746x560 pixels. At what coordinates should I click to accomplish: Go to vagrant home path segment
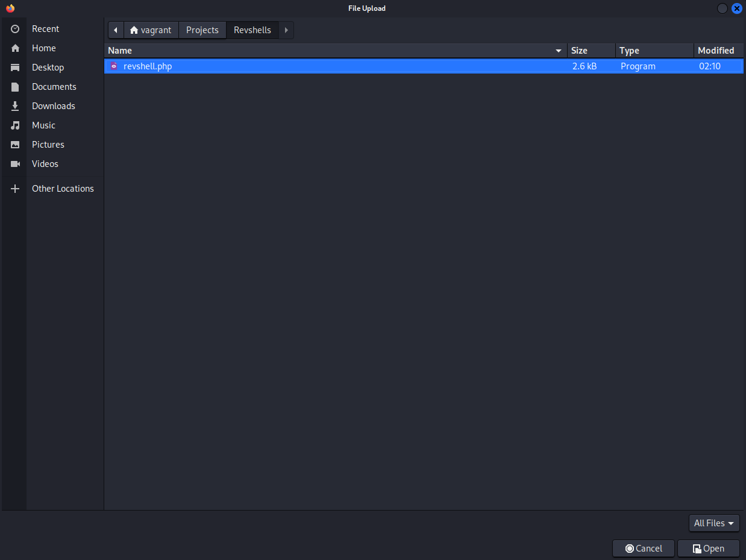(x=151, y=30)
